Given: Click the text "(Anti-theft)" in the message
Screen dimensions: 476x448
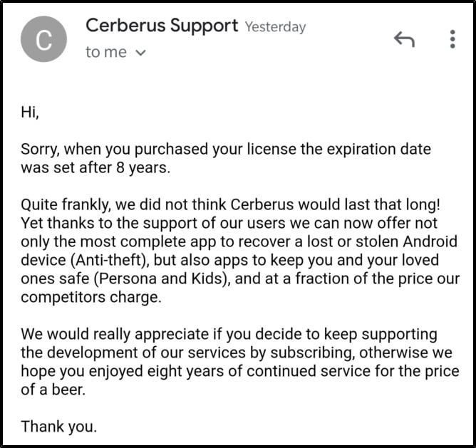Looking at the screenshot, I should pyautogui.click(x=110, y=260).
